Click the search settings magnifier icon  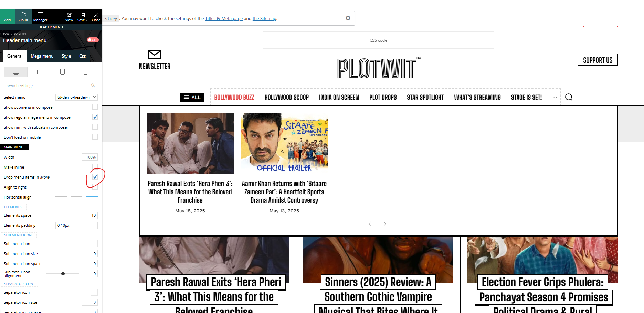93,85
